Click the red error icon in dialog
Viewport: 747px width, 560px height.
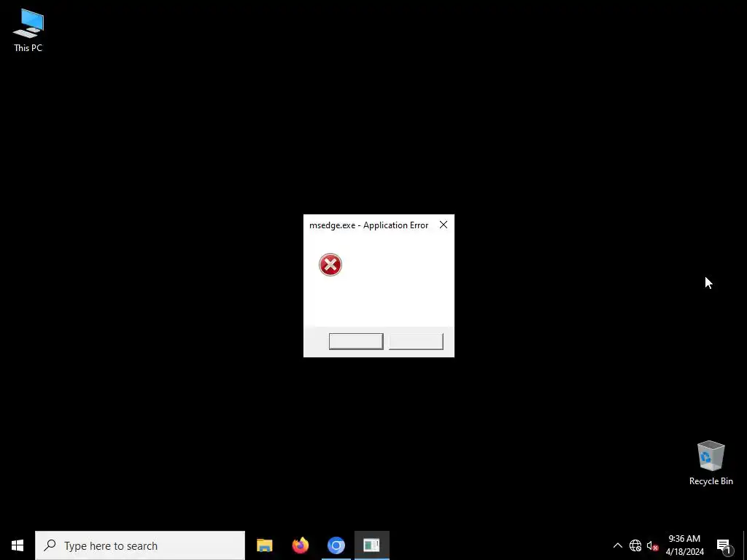pyautogui.click(x=330, y=265)
